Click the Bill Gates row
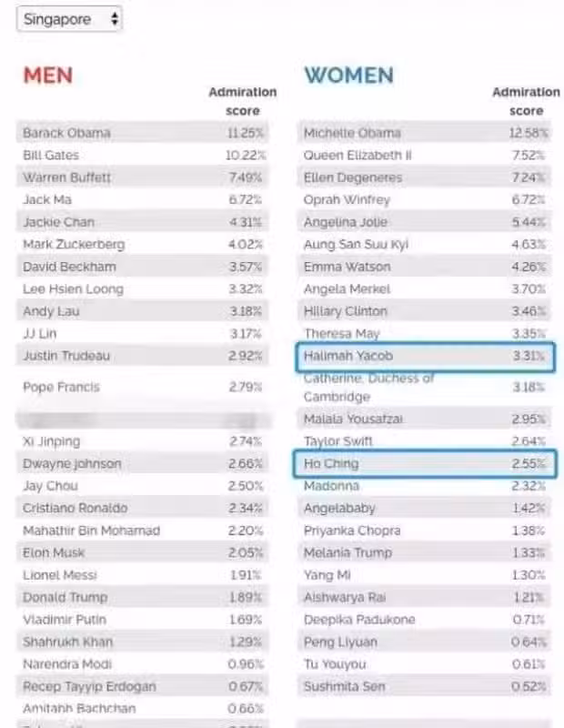 (x=143, y=155)
